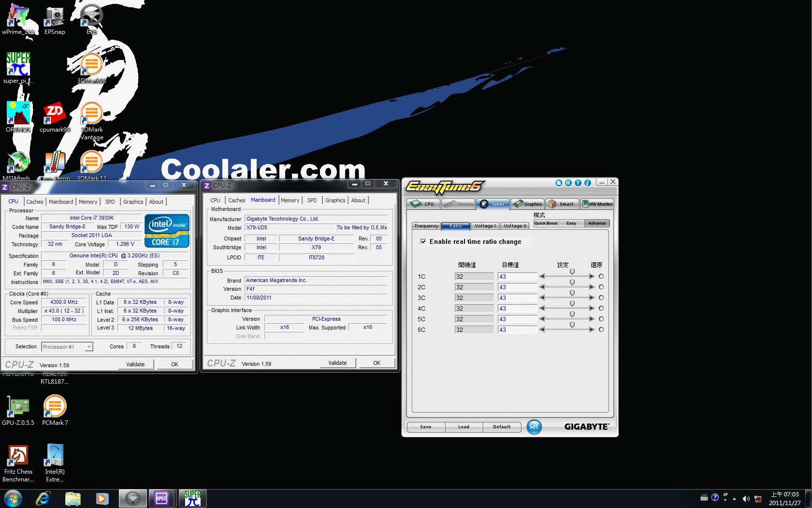The height and width of the screenshot is (508, 812).
Task: Launch PCMark 7 from the desktop
Action: point(55,410)
